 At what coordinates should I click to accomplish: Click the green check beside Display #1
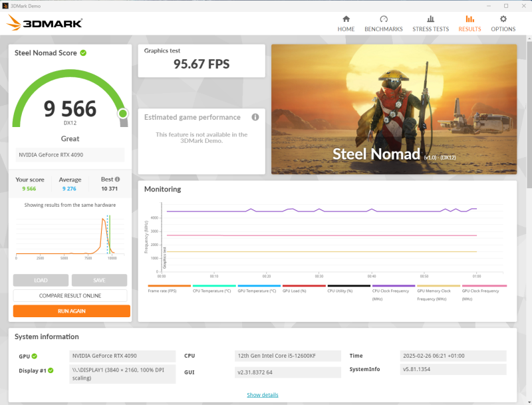pos(51,370)
